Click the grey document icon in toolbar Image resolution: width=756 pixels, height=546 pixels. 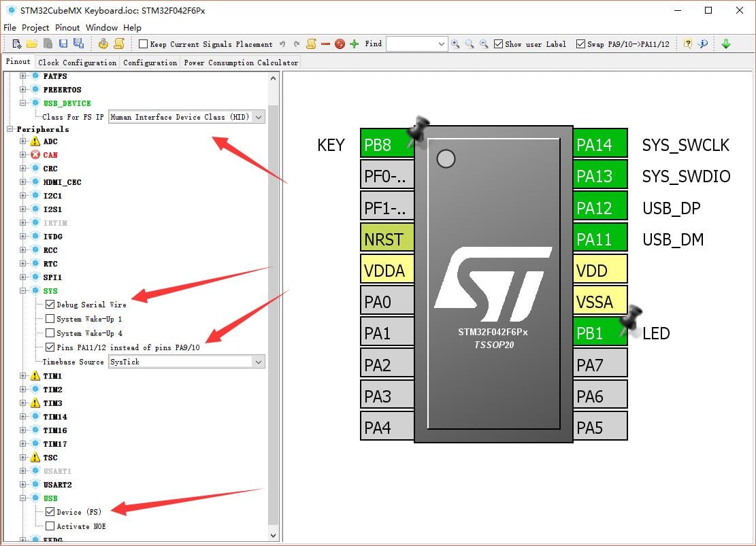pos(48,44)
